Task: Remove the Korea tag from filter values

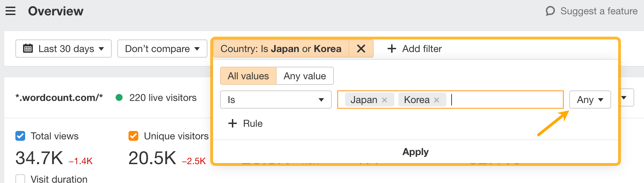Action: tap(437, 100)
